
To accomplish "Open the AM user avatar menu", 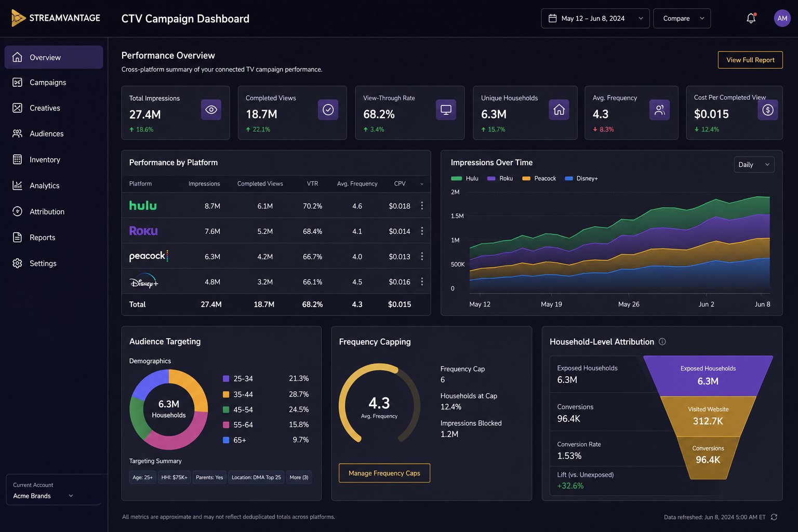I will coord(782,18).
